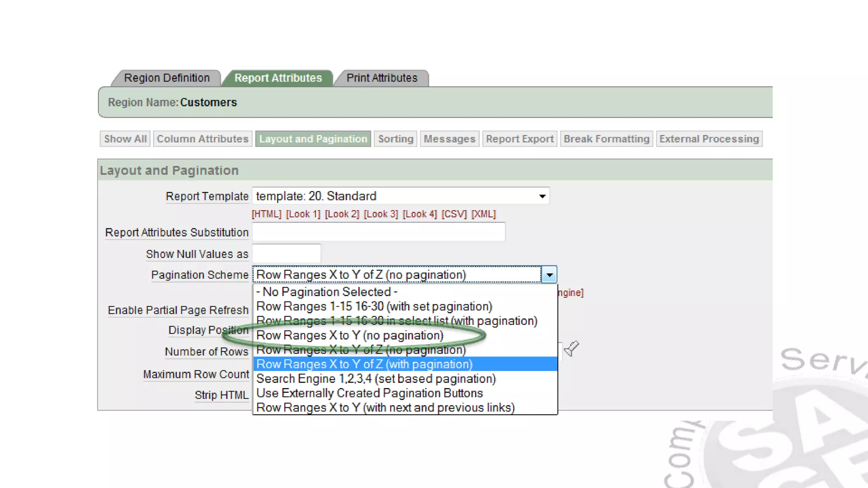868x488 pixels.
Task: Open the Print Attributes tab
Action: click(381, 78)
